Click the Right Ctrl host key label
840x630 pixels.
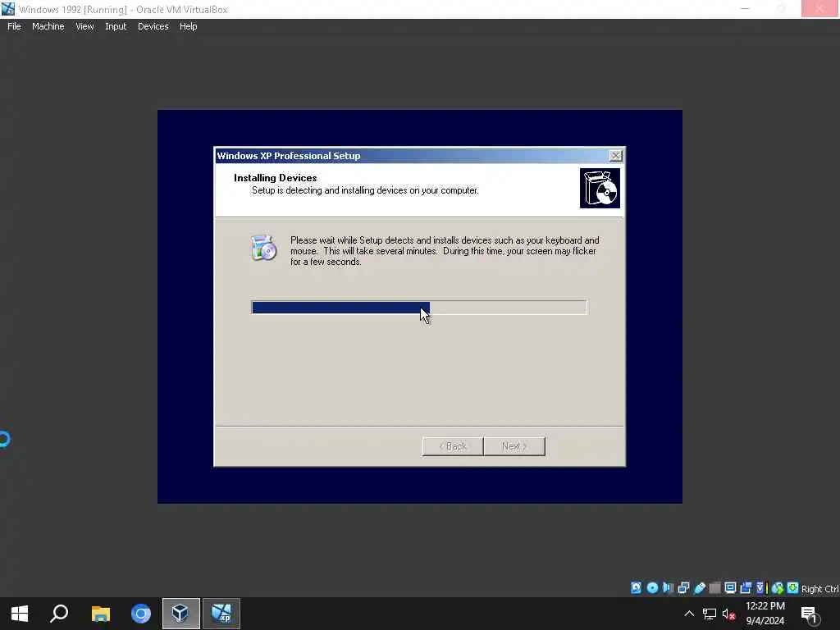point(819,589)
